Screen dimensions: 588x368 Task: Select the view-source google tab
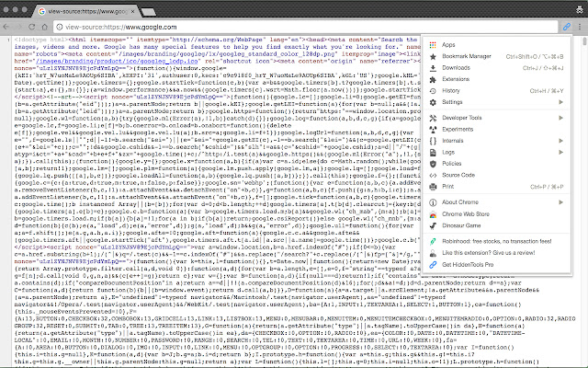click(86, 11)
